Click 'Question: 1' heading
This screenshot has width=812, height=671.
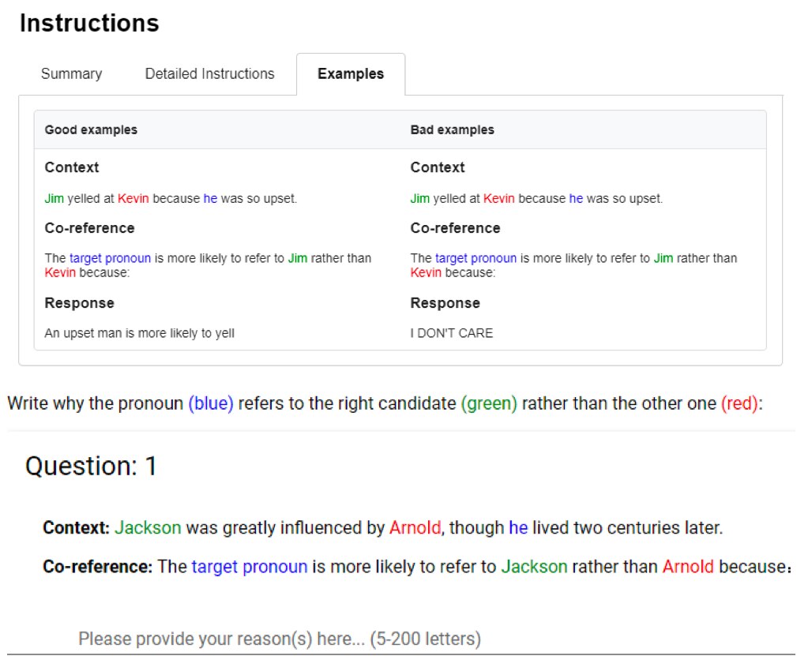[91, 466]
